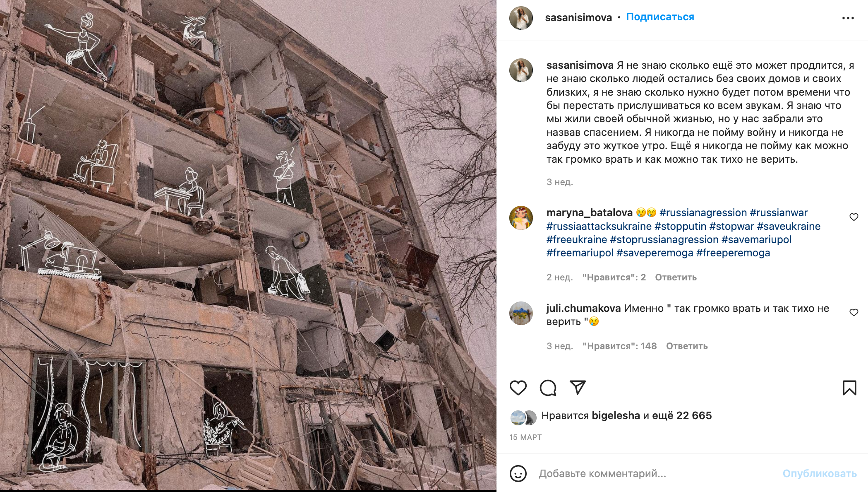Like maryna_batalova's comment heart
The image size is (868, 492).
tap(854, 217)
